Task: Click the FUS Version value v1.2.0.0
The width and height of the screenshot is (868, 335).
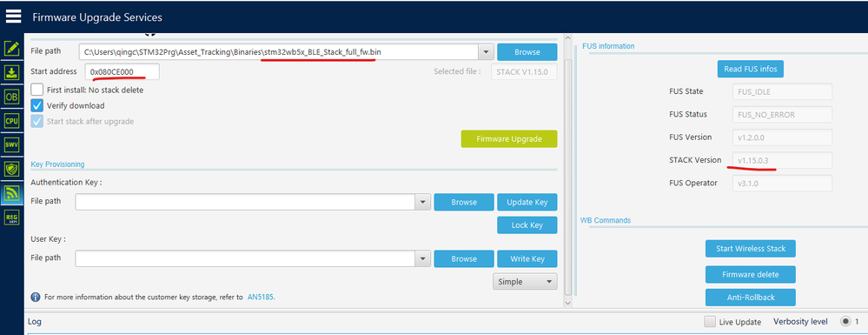Action: (x=782, y=137)
